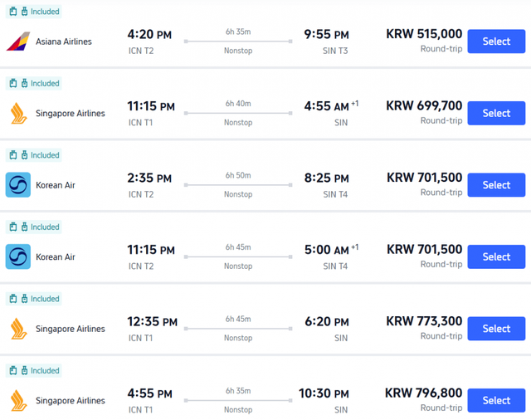
Task: Click Korean Air logo on 11:15 PM flight
Action: (18, 256)
